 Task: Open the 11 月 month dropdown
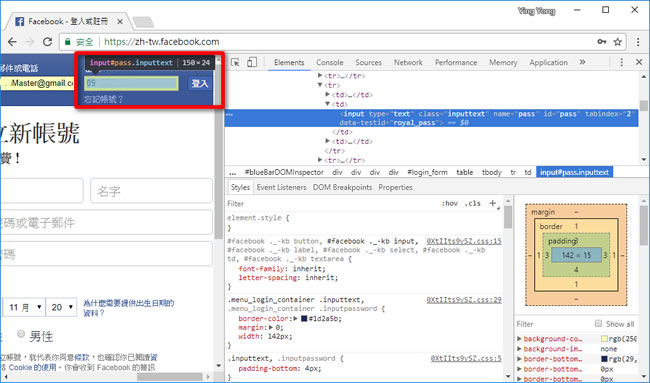click(23, 308)
